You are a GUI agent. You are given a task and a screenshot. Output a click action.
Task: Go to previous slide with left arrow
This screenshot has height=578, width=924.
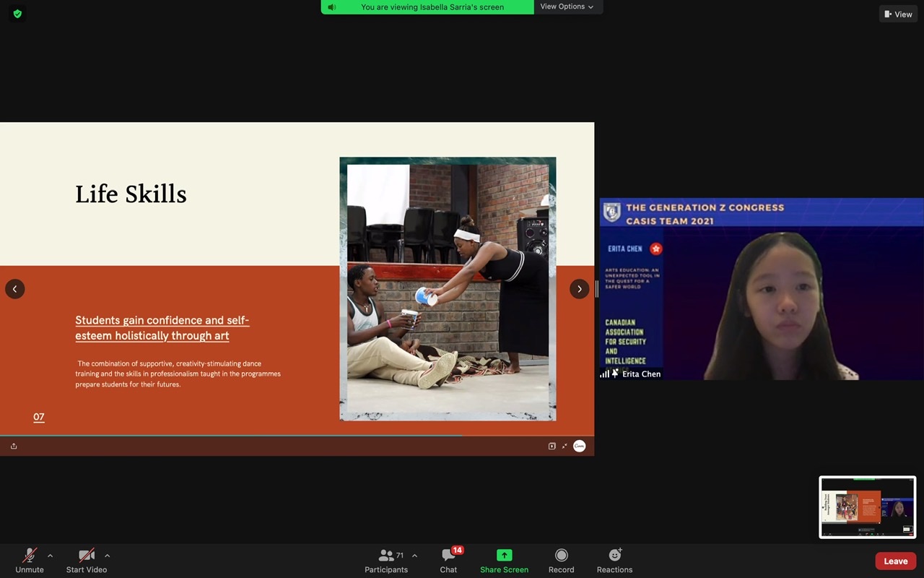tap(15, 289)
